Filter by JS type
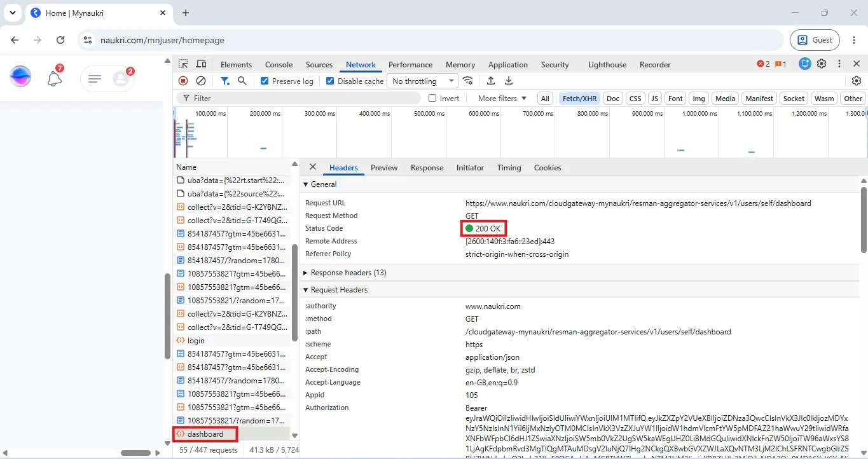The image size is (868, 459). 655,99
